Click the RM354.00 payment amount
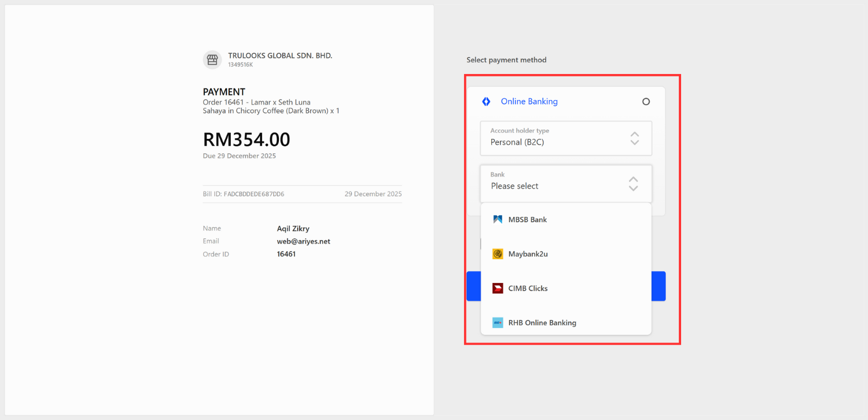Screen dimensions: 868x420 pos(247,139)
